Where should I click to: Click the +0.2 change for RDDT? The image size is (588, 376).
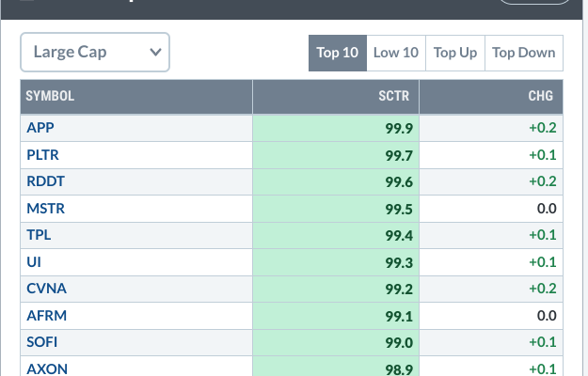pyautogui.click(x=543, y=181)
